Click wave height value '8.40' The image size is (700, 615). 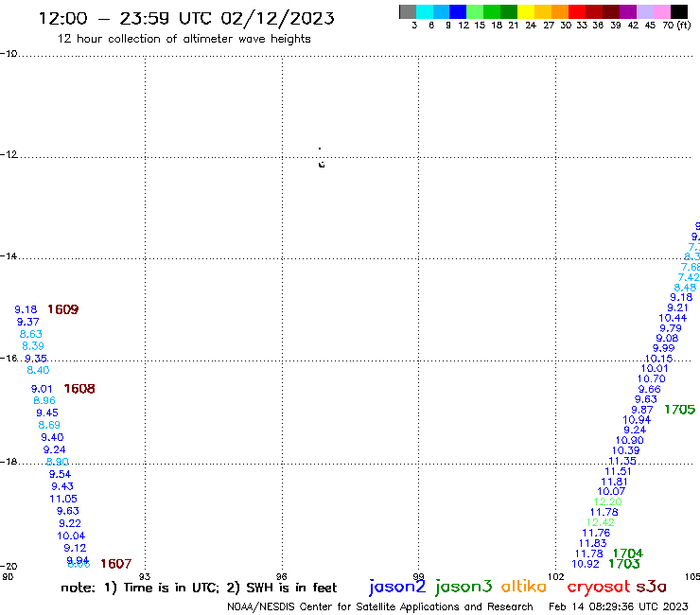coord(39,370)
